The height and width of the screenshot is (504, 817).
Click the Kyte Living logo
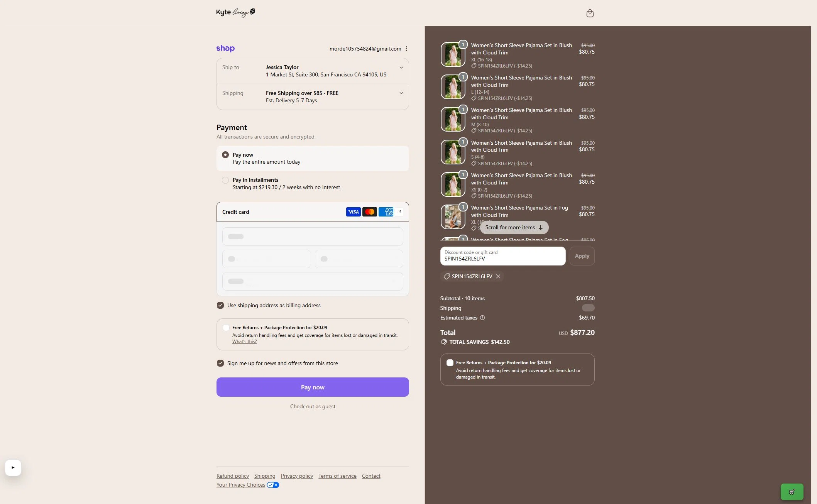(236, 13)
